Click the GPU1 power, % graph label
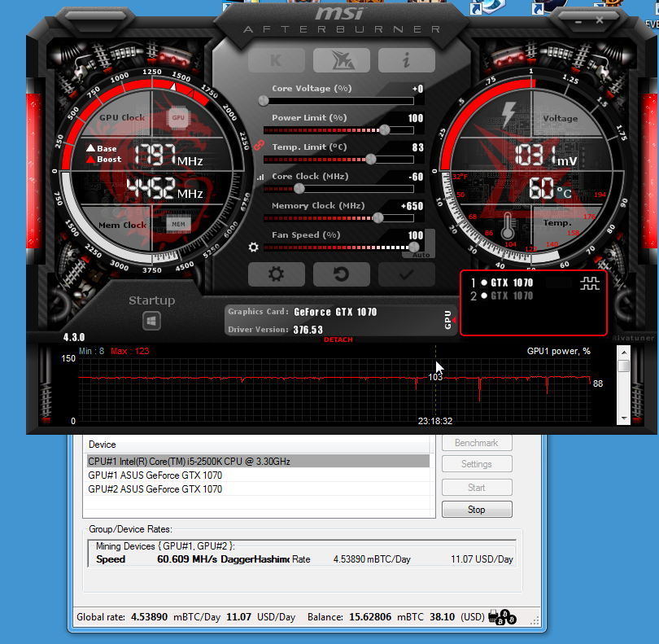Image resolution: width=659 pixels, height=644 pixels. (559, 351)
